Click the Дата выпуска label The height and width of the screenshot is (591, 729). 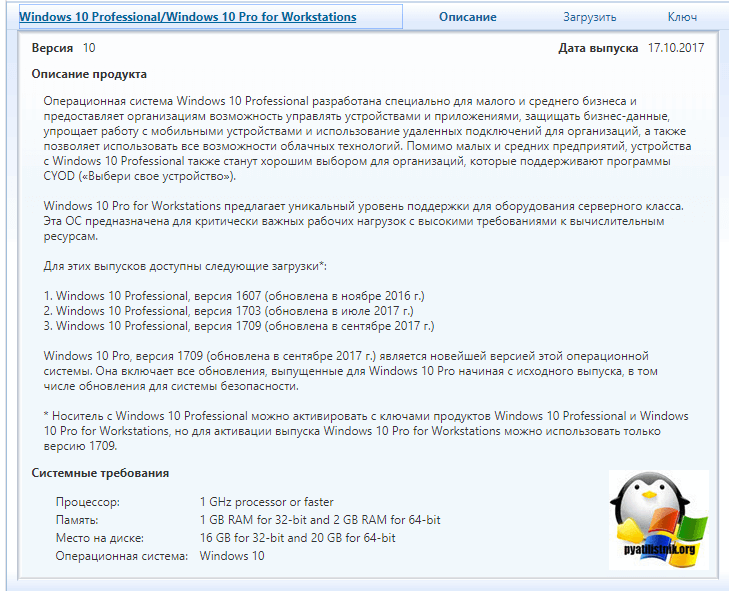tap(598, 48)
